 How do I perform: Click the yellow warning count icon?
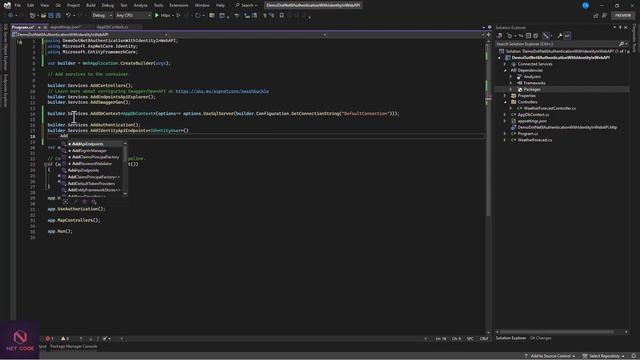[64, 338]
